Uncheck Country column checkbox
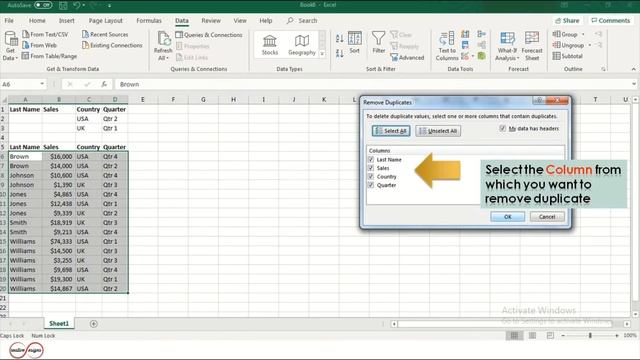Screen dimensions: 640x360 coord(371,176)
